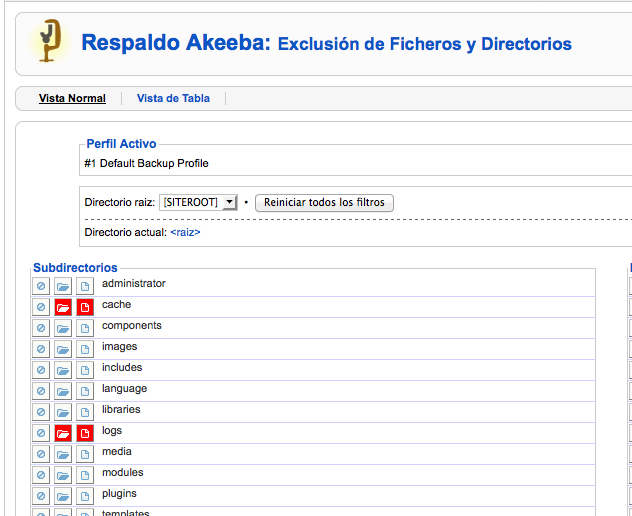Open the plugins directory

(x=119, y=493)
